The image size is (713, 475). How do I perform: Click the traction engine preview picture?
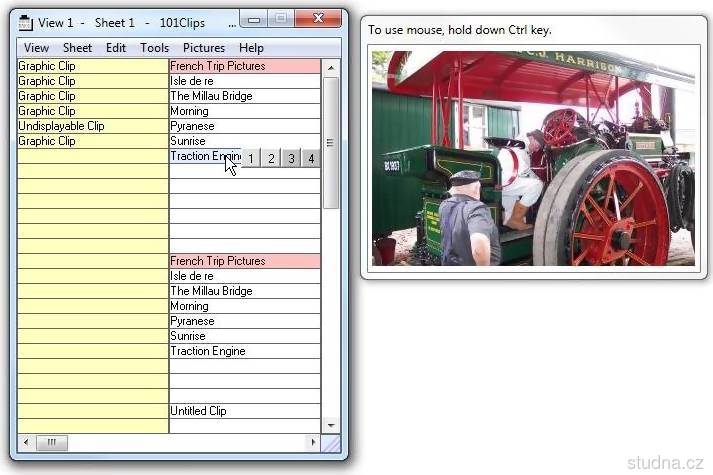pos(533,158)
